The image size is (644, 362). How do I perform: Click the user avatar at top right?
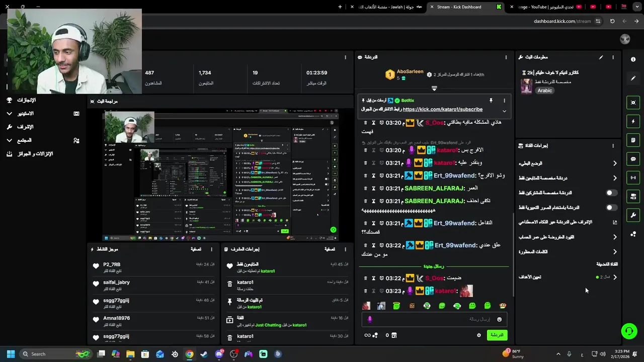coord(625,39)
